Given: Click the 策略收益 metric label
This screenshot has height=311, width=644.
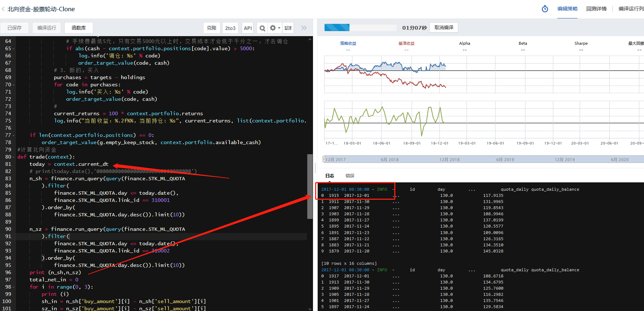Looking at the screenshot, I should coord(348,43).
